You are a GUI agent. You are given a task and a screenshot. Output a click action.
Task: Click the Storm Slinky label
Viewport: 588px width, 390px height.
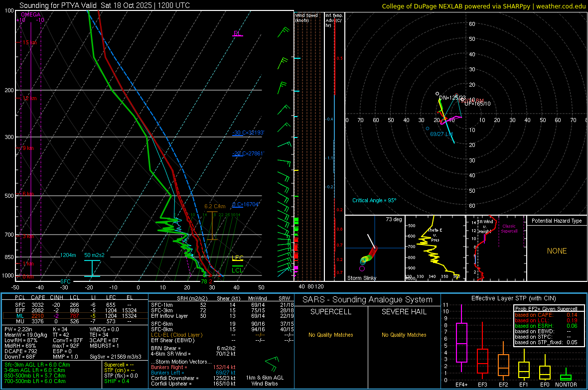pyautogui.click(x=361, y=278)
